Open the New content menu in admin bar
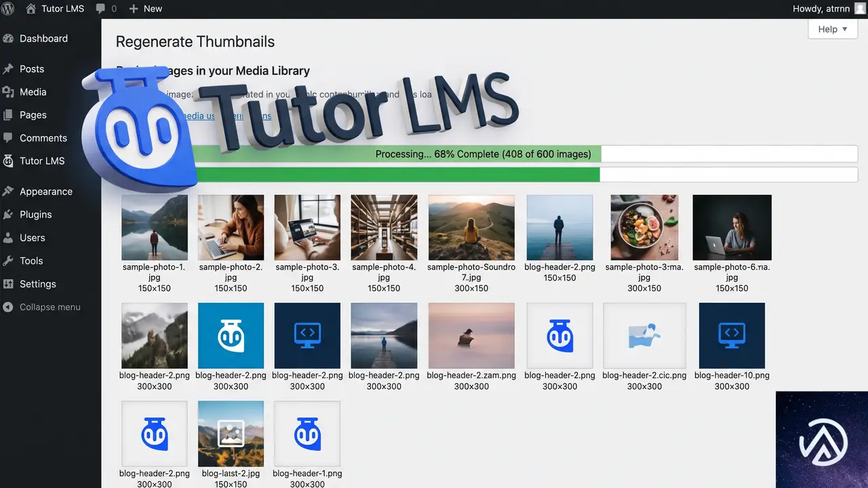Screen dimensions: 868x488 click(x=145, y=9)
